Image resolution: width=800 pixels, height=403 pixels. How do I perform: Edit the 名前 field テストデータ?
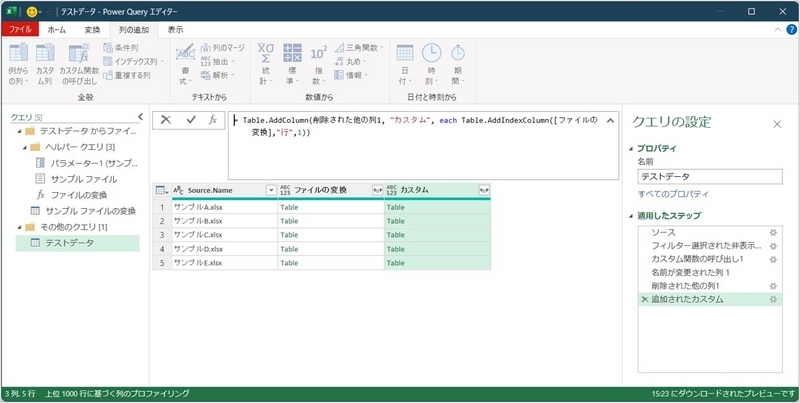coord(710,177)
